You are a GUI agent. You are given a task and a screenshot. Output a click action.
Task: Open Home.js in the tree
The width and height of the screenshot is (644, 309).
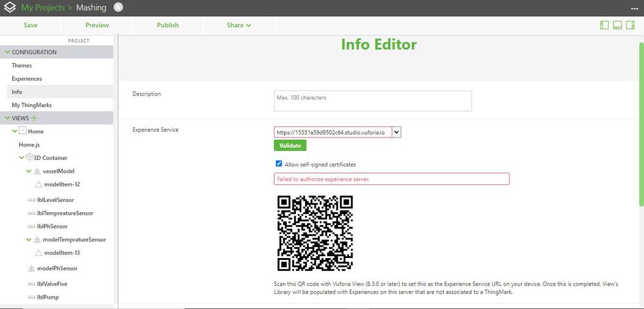29,145
